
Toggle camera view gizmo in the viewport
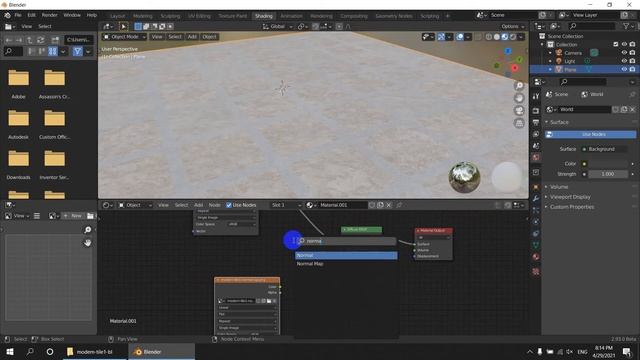point(519,110)
